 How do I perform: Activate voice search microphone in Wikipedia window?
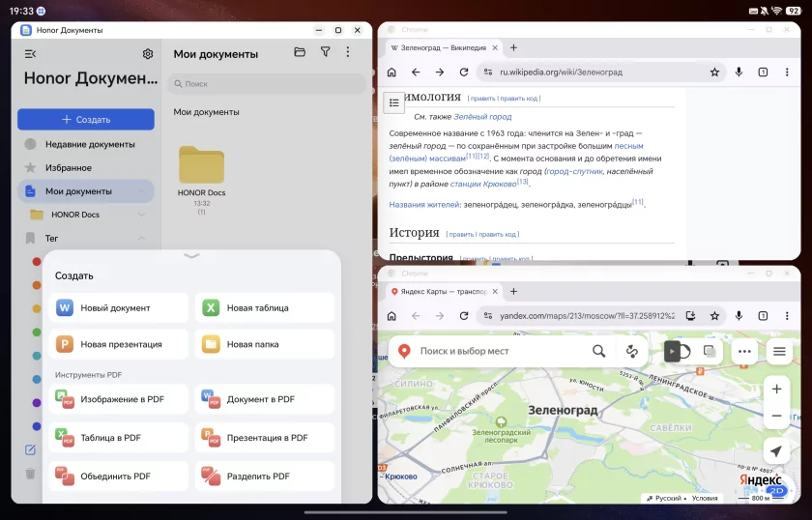[739, 72]
